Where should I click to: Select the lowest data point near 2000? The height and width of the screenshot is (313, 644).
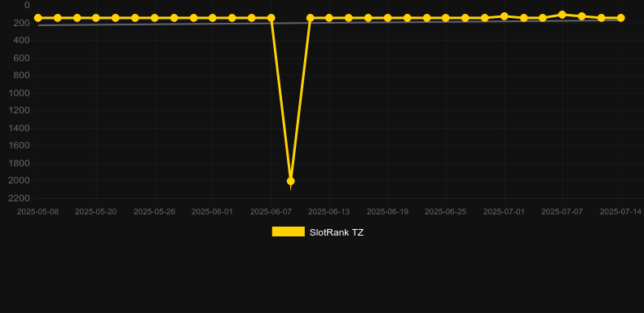pyautogui.click(x=291, y=181)
